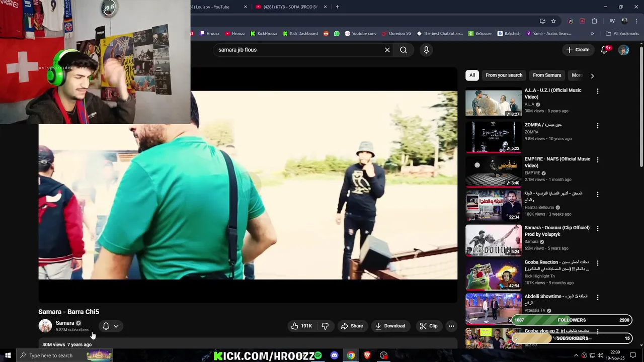Click the Windows taskbar search box

[x=64, y=355]
